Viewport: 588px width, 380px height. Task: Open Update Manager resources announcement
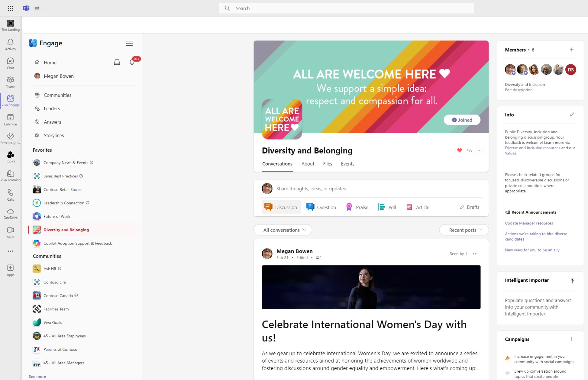tap(529, 223)
